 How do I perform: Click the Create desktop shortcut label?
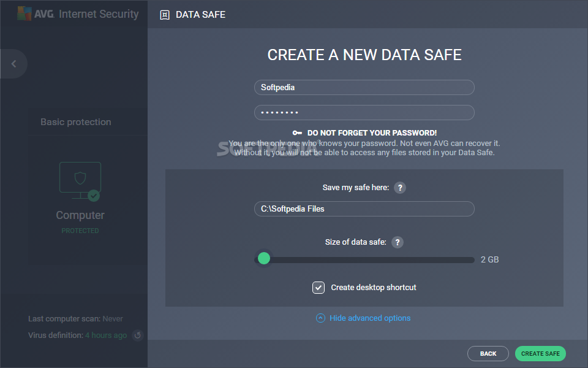[374, 288]
